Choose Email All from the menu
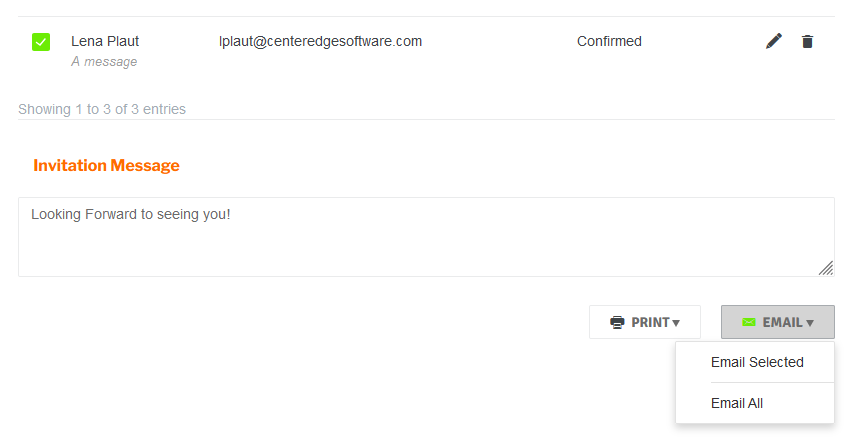The width and height of the screenshot is (852, 444). click(737, 403)
